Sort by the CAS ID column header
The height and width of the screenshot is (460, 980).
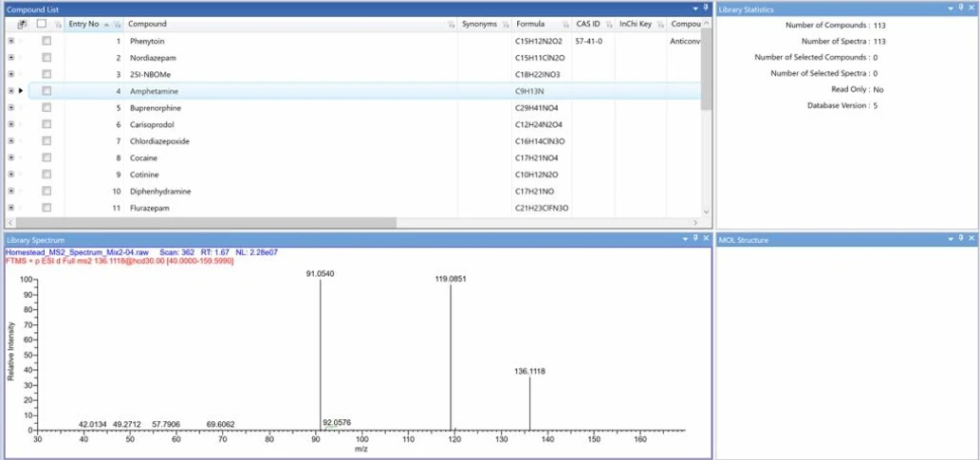pyautogui.click(x=588, y=24)
